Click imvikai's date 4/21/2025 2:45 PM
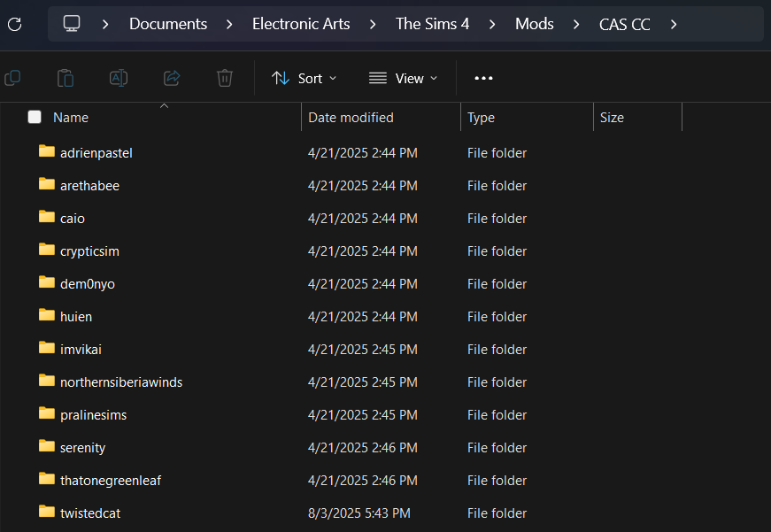 click(362, 350)
